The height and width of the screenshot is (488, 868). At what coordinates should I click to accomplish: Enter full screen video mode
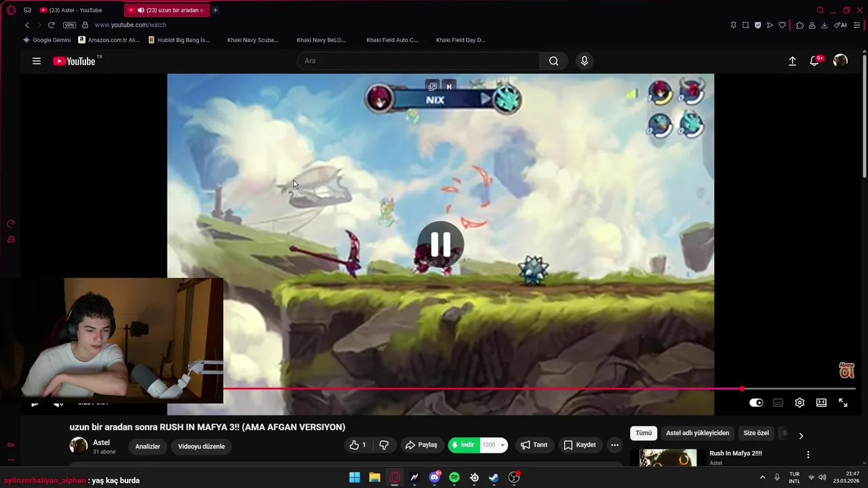[843, 403]
